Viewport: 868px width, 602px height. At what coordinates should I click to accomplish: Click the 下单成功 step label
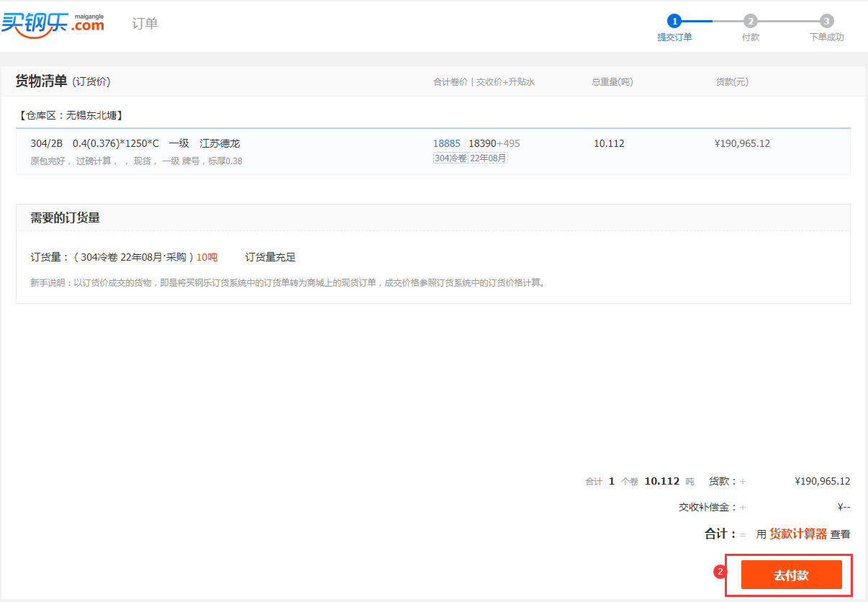(827, 37)
